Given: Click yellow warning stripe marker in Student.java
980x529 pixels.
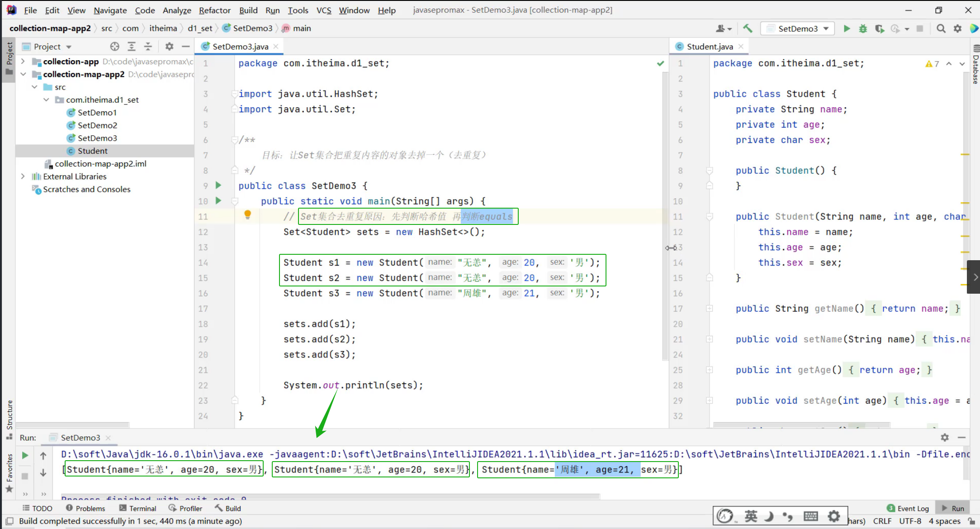Looking at the screenshot, I should [965, 155].
